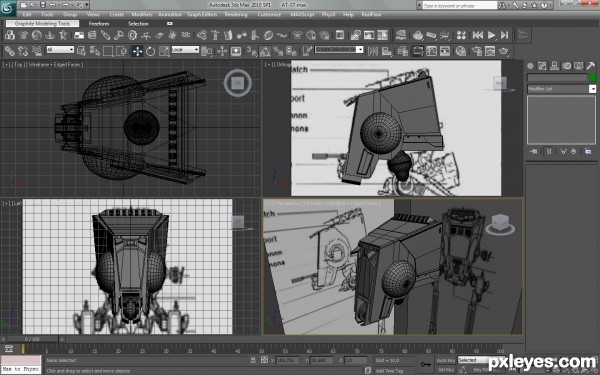Open the Select by Name dialog

point(95,51)
